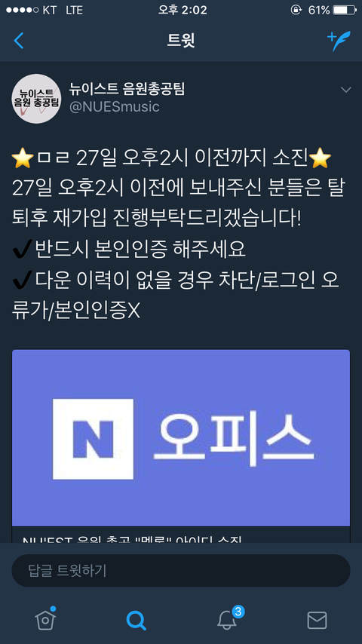
Task: Tap the rotation lock status icon
Action: [x=296, y=10]
